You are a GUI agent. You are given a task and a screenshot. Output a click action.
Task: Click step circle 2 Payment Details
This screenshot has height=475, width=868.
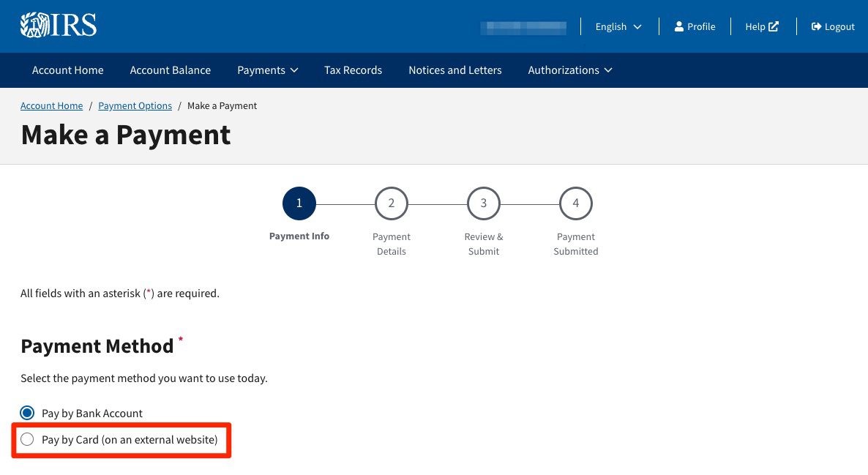coord(391,203)
